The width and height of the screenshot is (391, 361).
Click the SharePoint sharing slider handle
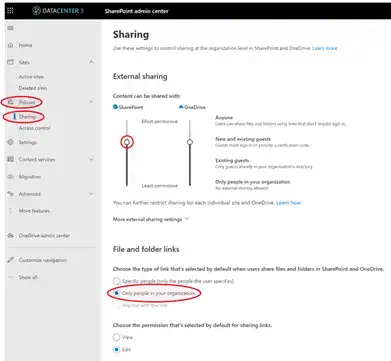point(127,142)
